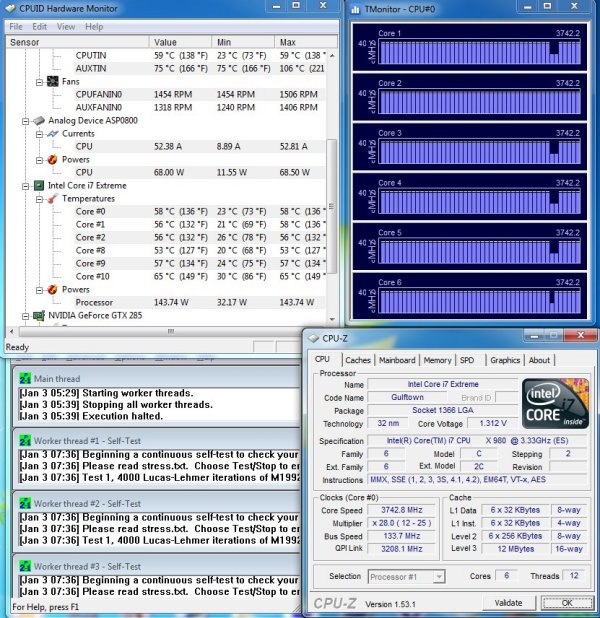This screenshot has height=618, width=600.
Task: Switch to Mainboard tab in CPU-Z
Action: 397,360
